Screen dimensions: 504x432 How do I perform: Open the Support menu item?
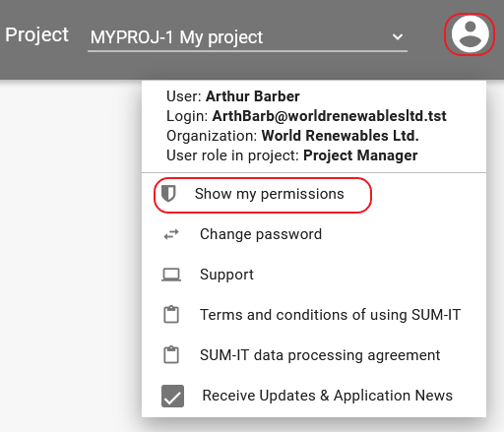click(314, 275)
